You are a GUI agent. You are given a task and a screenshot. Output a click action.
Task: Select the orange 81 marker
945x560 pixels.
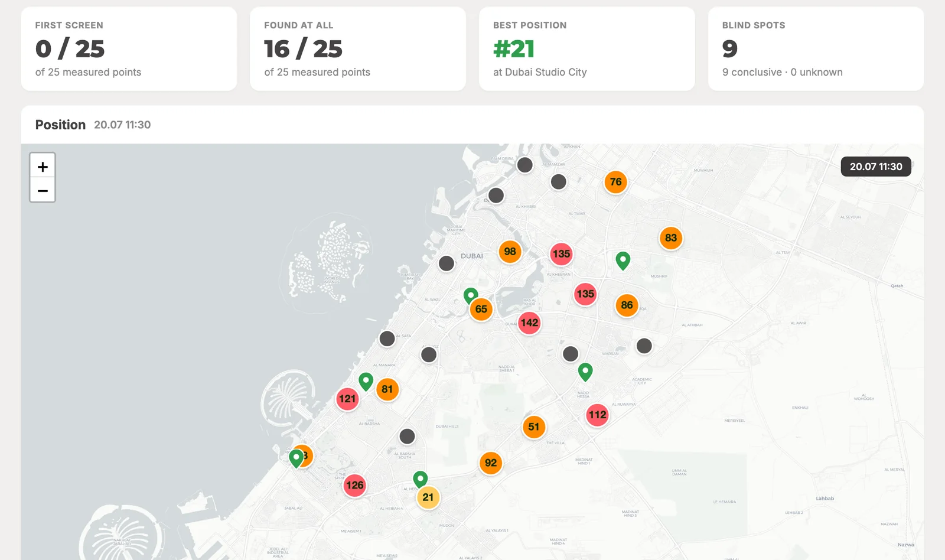click(387, 389)
